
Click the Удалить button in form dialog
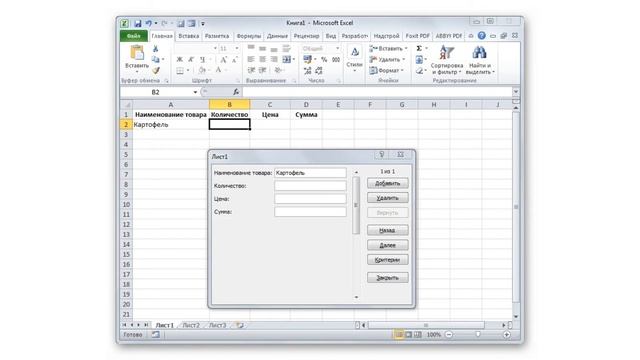[387, 198]
